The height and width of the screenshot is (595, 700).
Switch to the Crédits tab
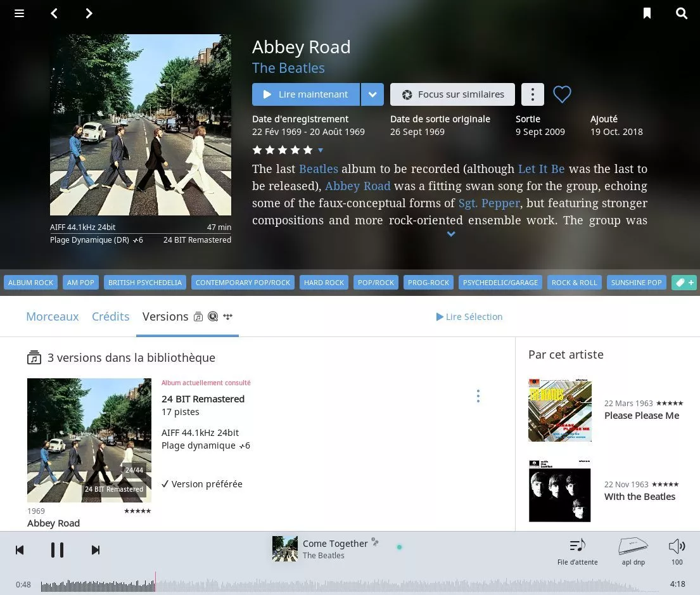click(x=110, y=317)
